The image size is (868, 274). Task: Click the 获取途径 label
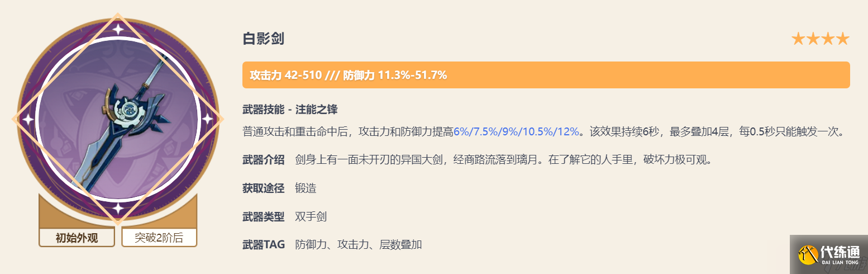(x=263, y=188)
